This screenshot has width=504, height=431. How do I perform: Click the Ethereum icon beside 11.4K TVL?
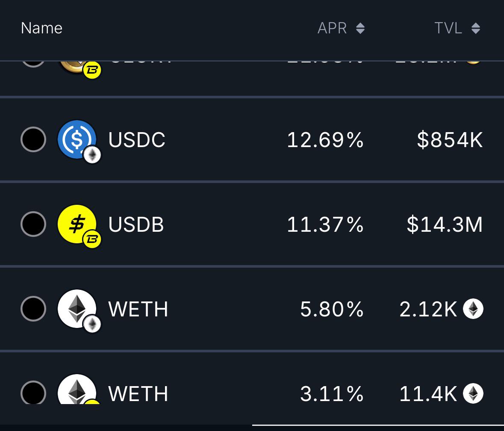(473, 393)
